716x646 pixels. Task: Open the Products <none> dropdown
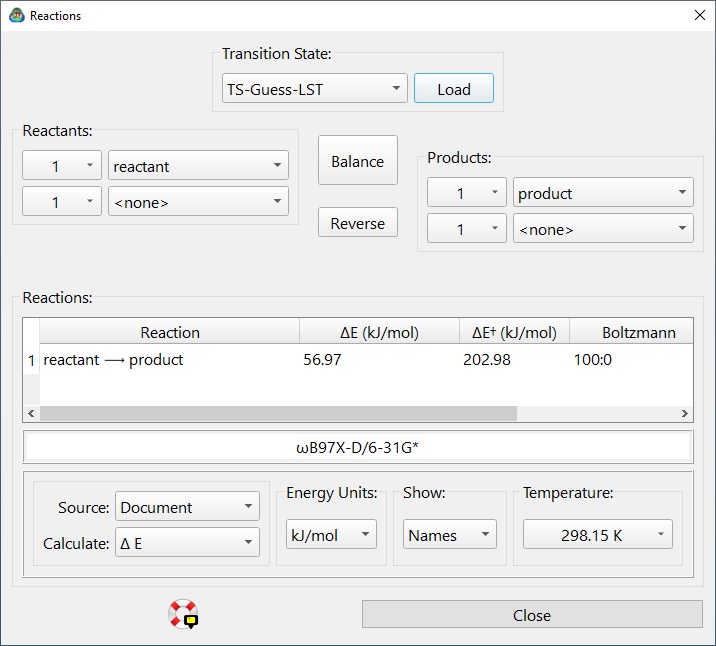(x=603, y=228)
